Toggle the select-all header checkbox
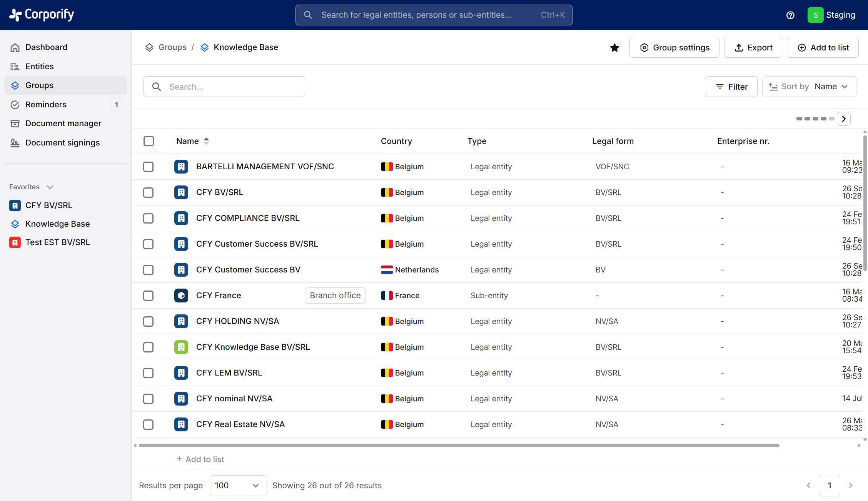868x501 pixels. point(149,141)
